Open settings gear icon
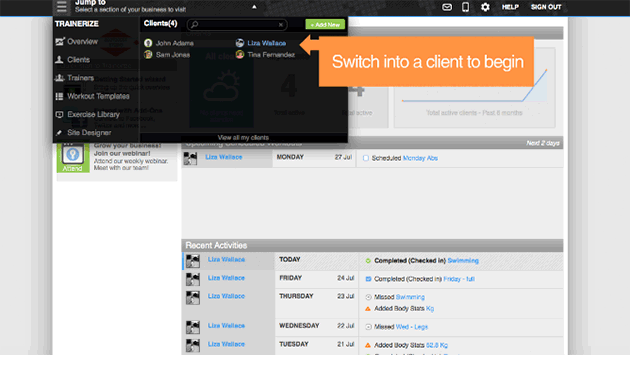The height and width of the screenshot is (366, 630). pos(485,7)
